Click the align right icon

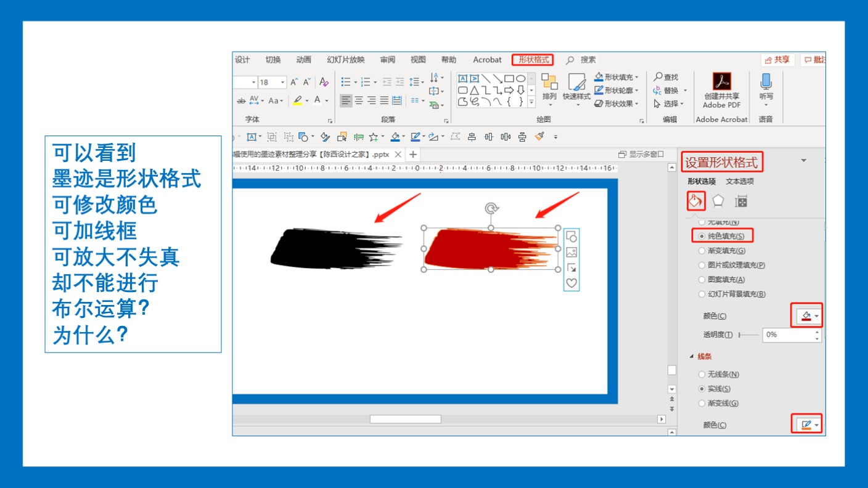click(x=372, y=100)
